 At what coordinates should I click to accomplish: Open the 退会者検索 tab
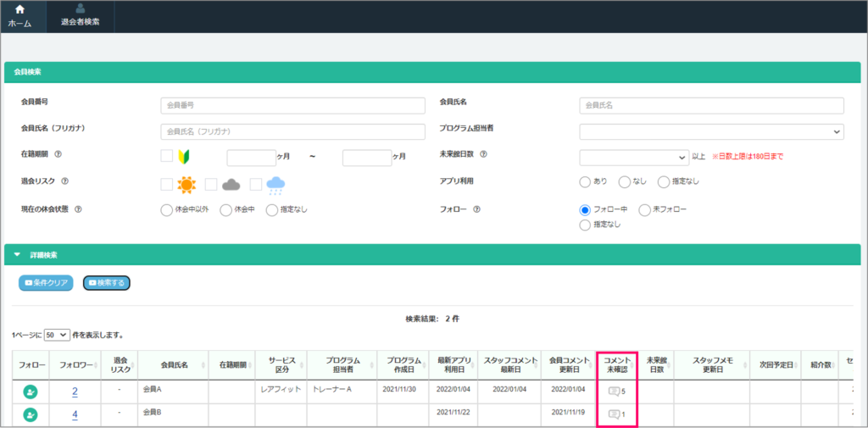point(81,16)
